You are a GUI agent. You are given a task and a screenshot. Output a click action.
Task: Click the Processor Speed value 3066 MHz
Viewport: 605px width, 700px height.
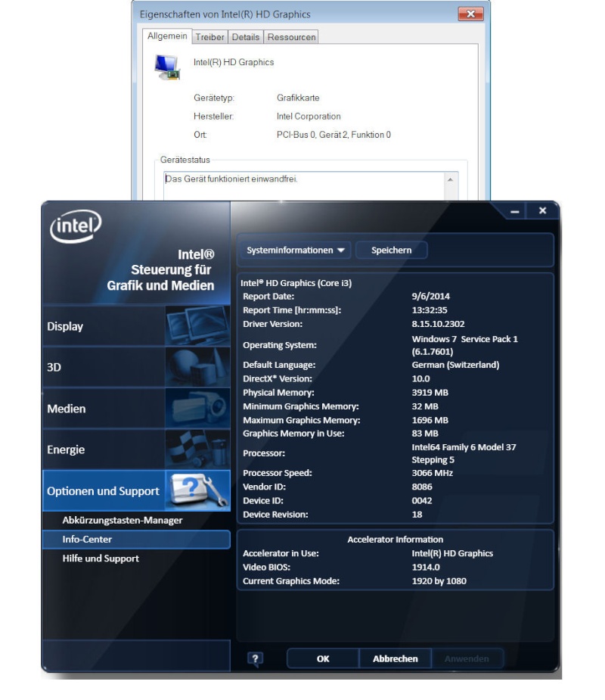(432, 473)
